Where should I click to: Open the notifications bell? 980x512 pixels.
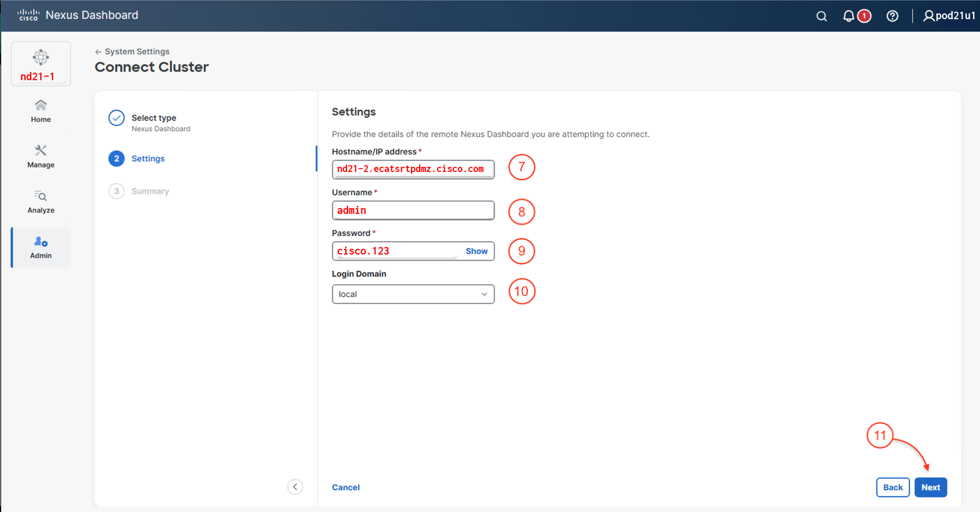point(849,16)
